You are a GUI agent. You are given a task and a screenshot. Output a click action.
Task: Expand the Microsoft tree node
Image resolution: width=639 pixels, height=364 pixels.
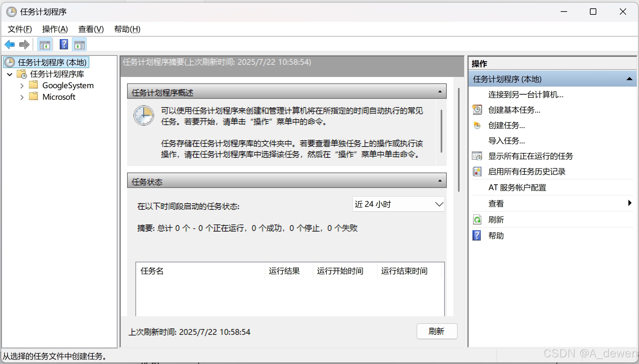coord(22,97)
